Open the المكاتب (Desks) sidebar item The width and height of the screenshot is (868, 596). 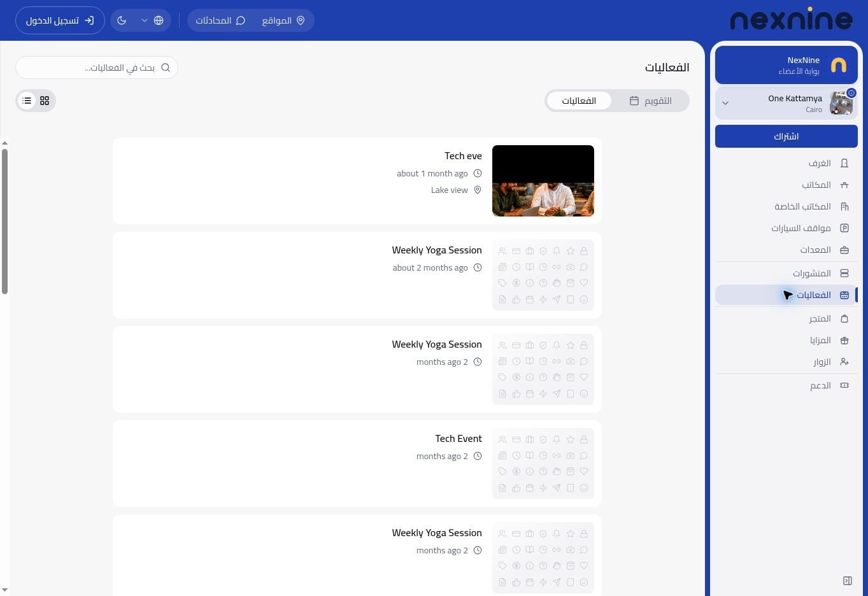click(x=786, y=185)
